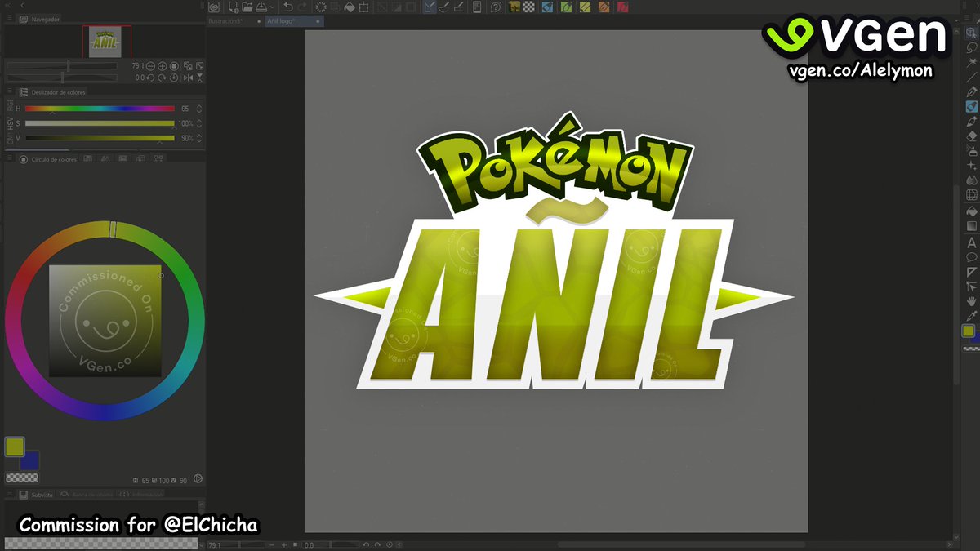Image resolution: width=980 pixels, height=551 pixels.
Task: Collapse left panel dock with double arrow
Action: [7, 5]
